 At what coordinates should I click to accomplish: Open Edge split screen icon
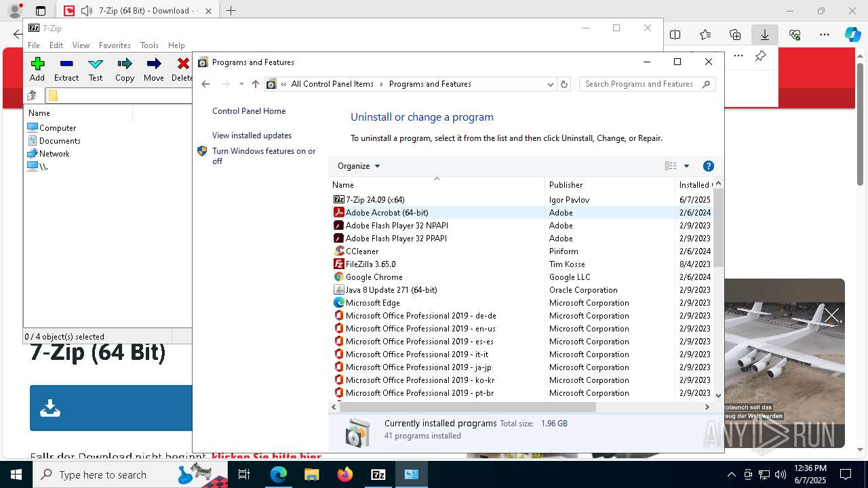[675, 35]
